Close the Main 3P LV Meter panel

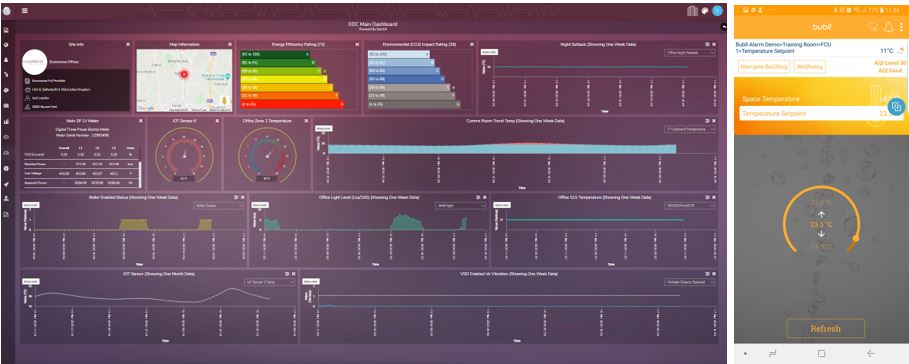[x=140, y=121]
